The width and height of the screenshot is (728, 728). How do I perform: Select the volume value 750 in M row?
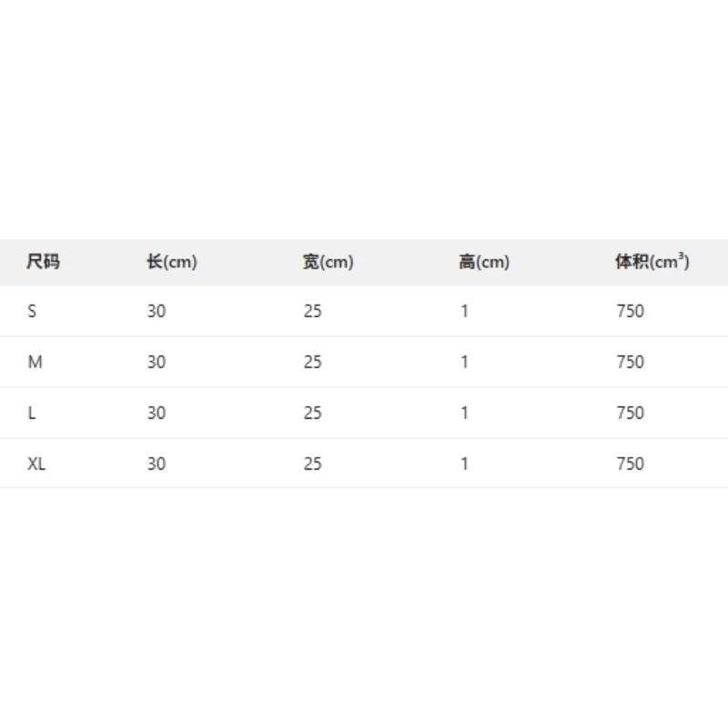click(x=630, y=362)
